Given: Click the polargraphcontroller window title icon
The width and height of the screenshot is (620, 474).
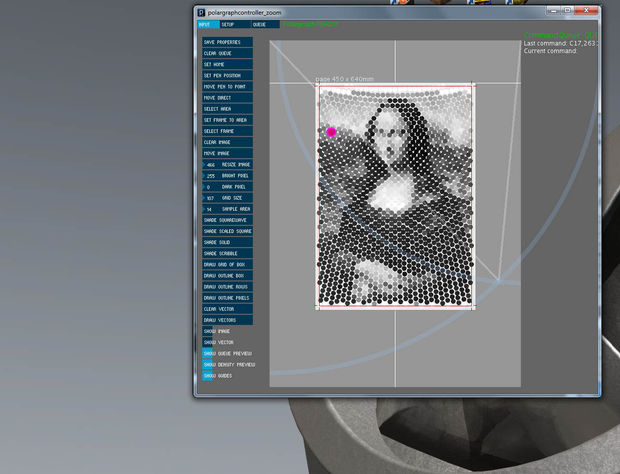Looking at the screenshot, I should point(201,13).
